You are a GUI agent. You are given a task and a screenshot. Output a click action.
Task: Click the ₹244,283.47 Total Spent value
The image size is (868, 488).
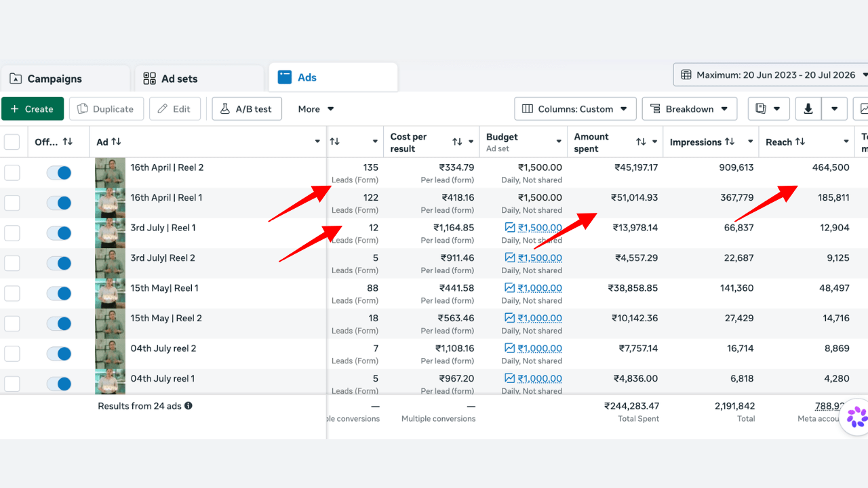click(631, 406)
